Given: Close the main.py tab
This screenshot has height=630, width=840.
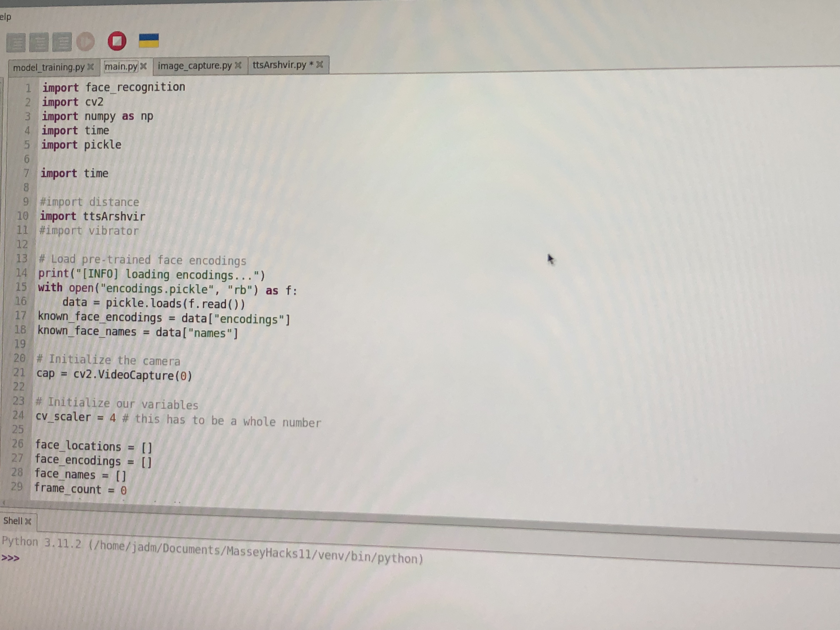Looking at the screenshot, I should [x=143, y=66].
